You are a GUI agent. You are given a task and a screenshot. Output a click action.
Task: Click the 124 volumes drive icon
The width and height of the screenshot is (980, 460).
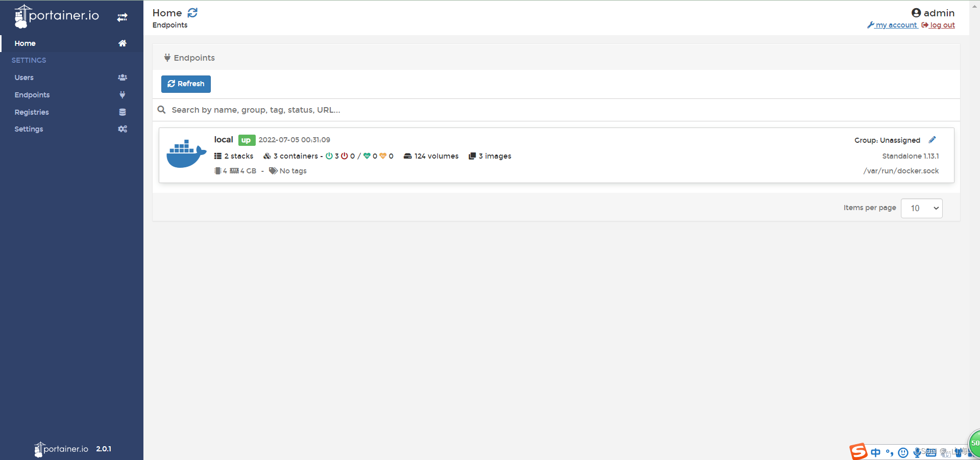408,156
